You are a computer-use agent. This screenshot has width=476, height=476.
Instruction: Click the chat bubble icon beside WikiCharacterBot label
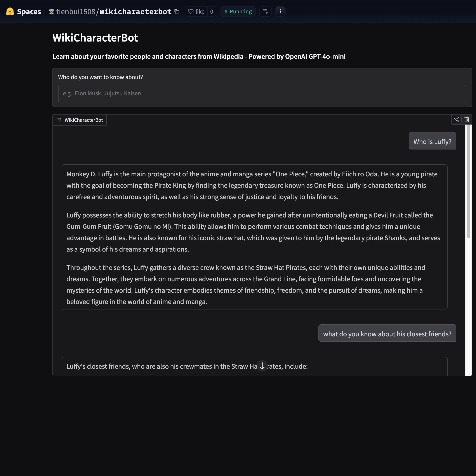point(59,120)
